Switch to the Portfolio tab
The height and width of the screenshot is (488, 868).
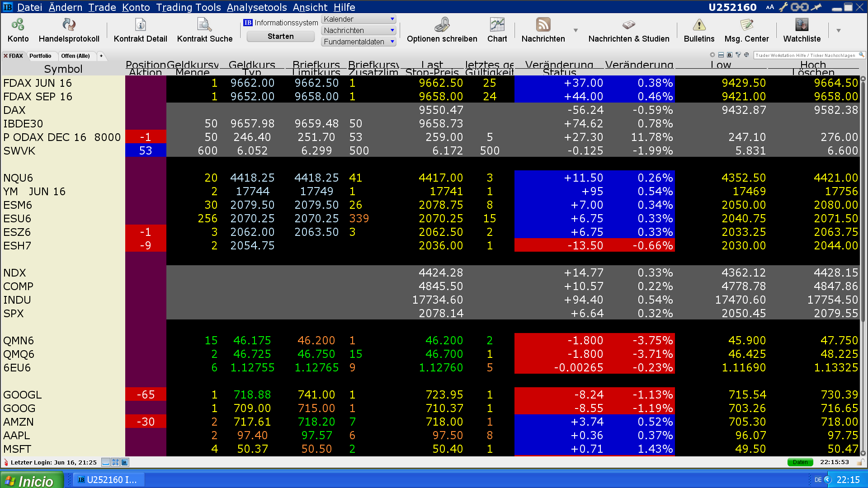[x=40, y=56]
